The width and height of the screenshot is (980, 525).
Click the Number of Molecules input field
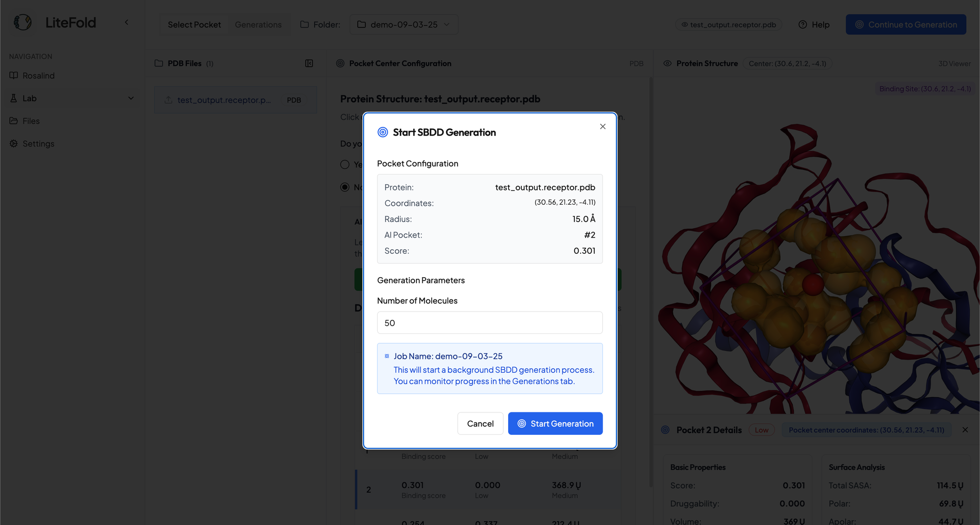490,323
